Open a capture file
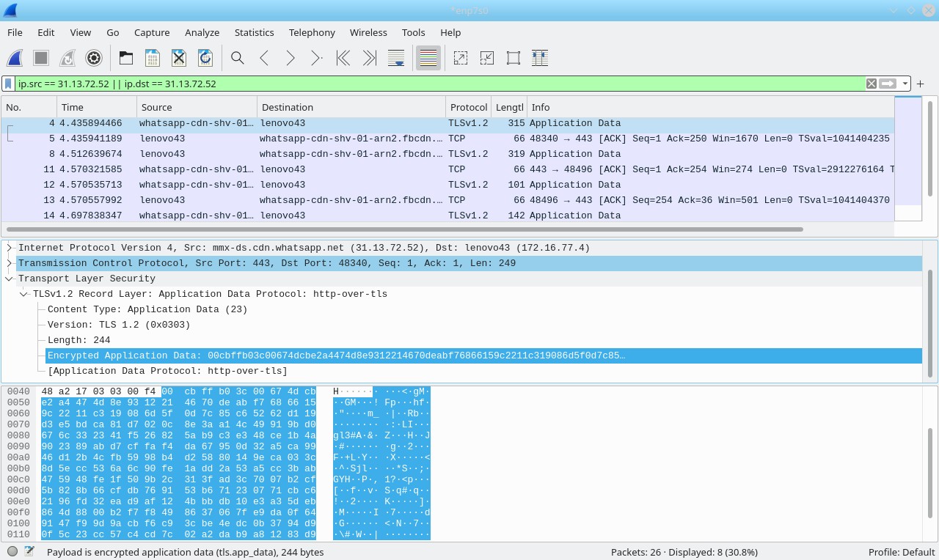Image resolution: width=939 pixels, height=560 pixels. [126, 58]
